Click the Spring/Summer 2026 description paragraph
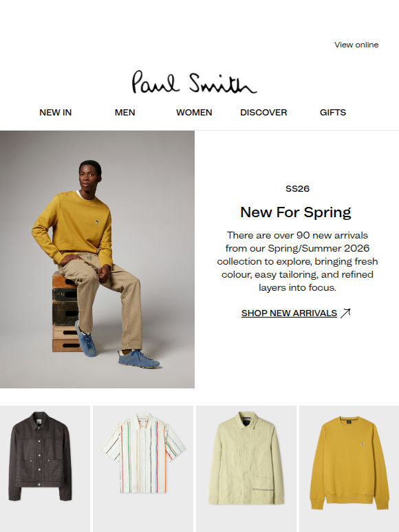 coord(297,261)
